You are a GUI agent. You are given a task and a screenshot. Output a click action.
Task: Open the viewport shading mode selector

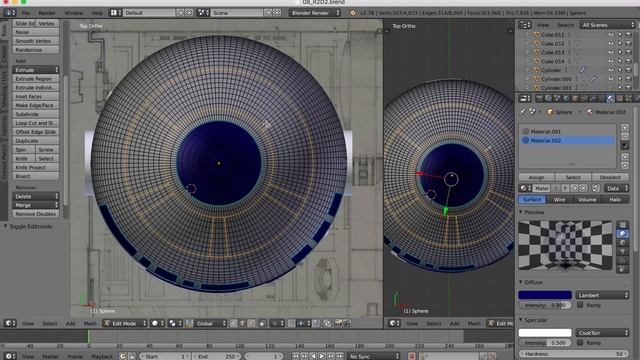click(x=157, y=323)
